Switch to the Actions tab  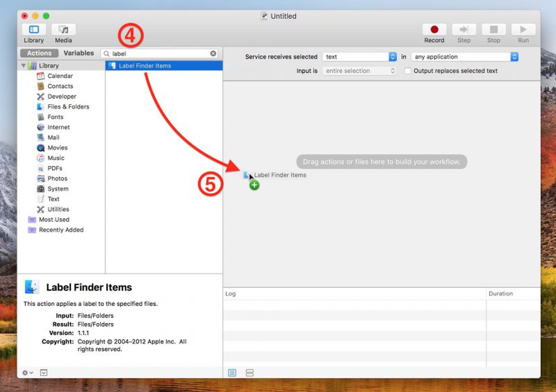click(39, 53)
